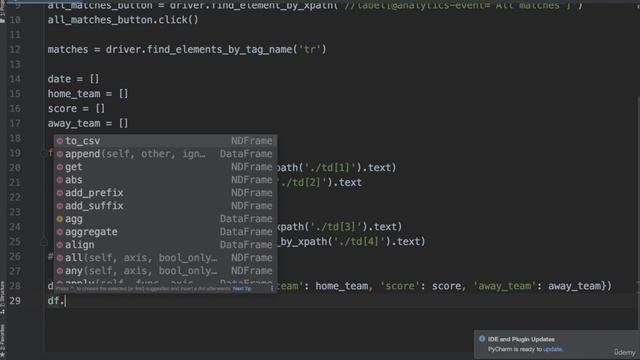Click the 'score' dictionary key on line 28
640x360 pixels.
tap(400, 286)
